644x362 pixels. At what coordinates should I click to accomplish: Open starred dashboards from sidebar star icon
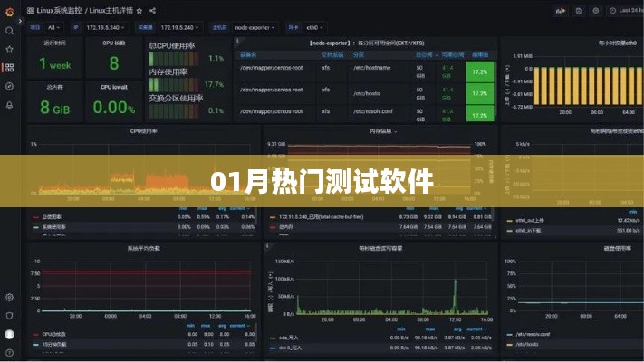pos(9,49)
